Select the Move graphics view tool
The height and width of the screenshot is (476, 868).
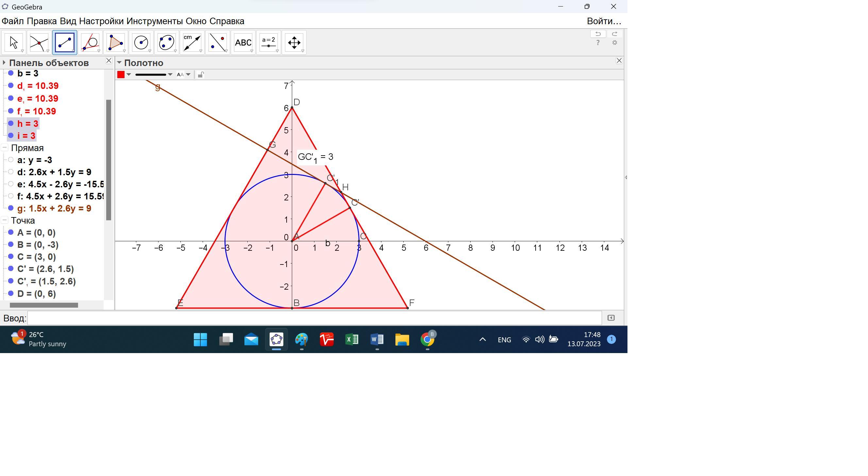click(294, 42)
